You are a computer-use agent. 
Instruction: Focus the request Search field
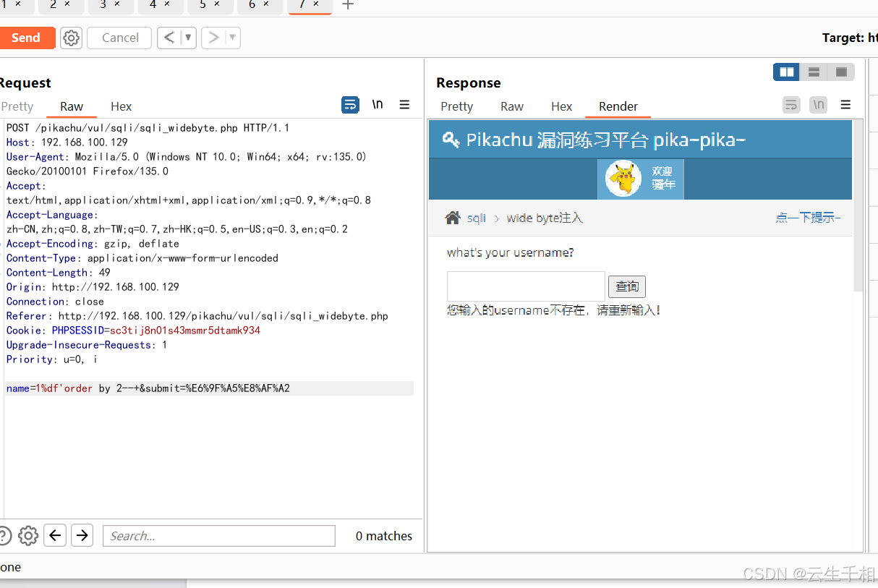[219, 536]
